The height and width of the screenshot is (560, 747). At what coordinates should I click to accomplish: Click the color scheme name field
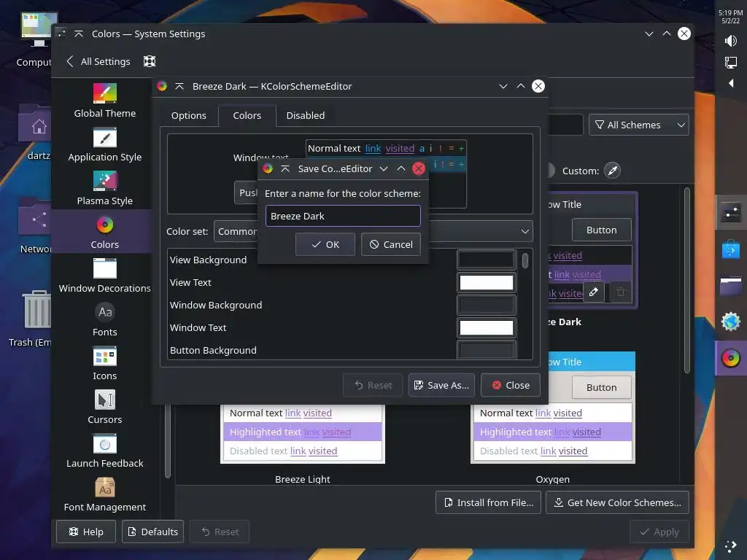343,216
